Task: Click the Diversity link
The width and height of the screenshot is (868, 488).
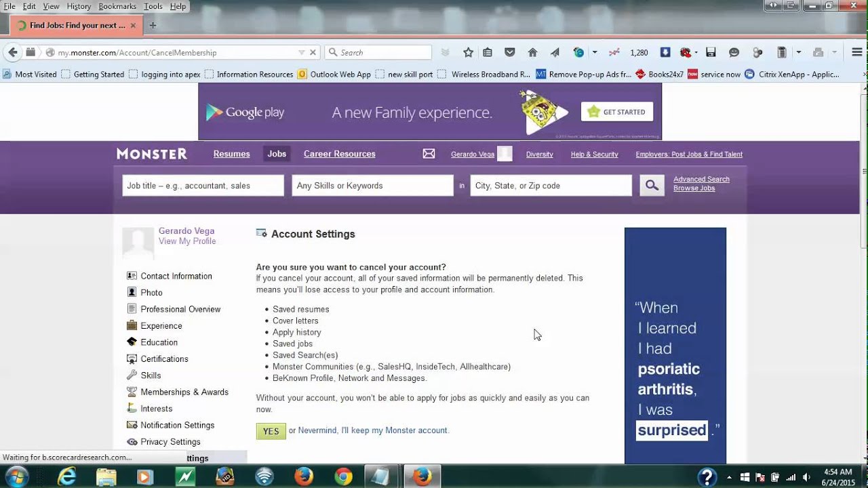Action: tap(540, 155)
